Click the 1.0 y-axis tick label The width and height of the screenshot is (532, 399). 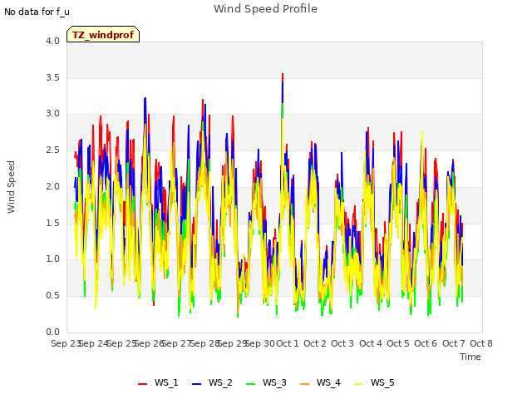pyautogui.click(x=52, y=259)
